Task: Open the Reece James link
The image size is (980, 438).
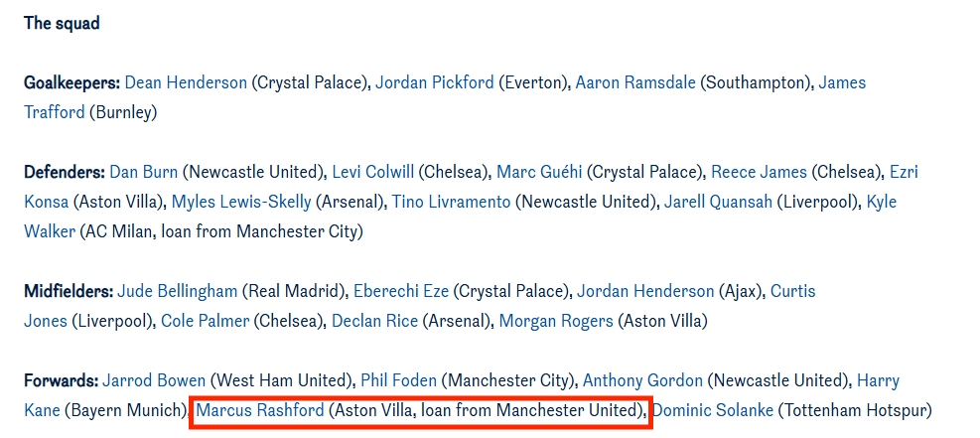Action: tap(760, 172)
